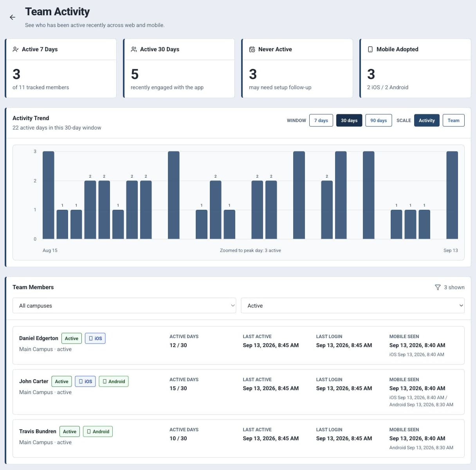Click 'recently engaged with the app' text
476x470 pixels.
(x=167, y=87)
